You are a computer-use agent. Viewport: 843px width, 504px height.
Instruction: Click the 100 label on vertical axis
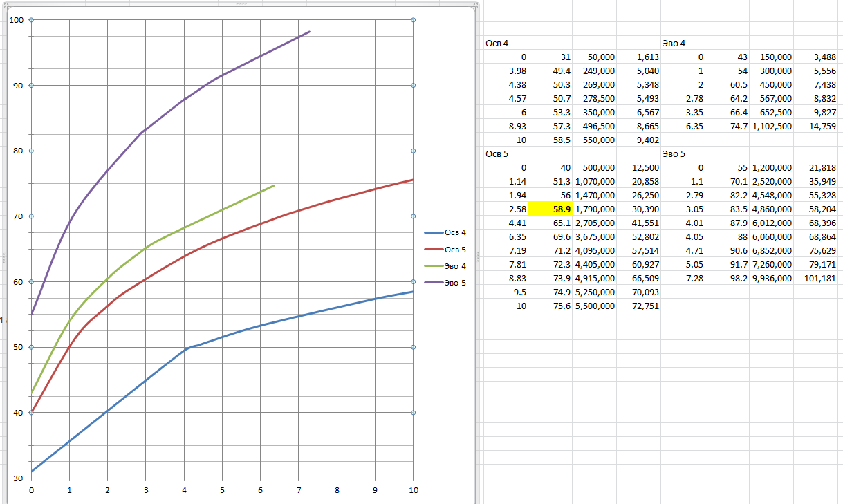coord(16,20)
